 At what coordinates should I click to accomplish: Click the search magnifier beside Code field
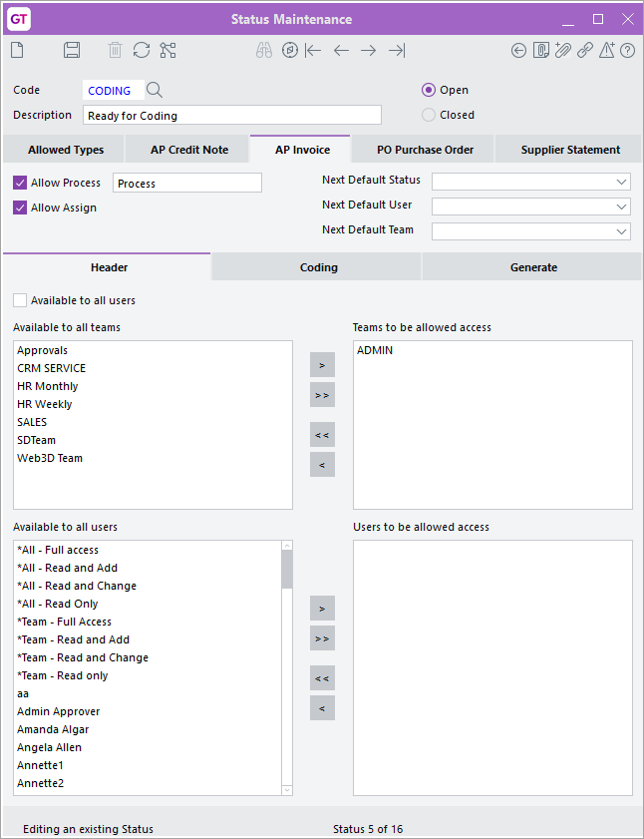tap(155, 91)
